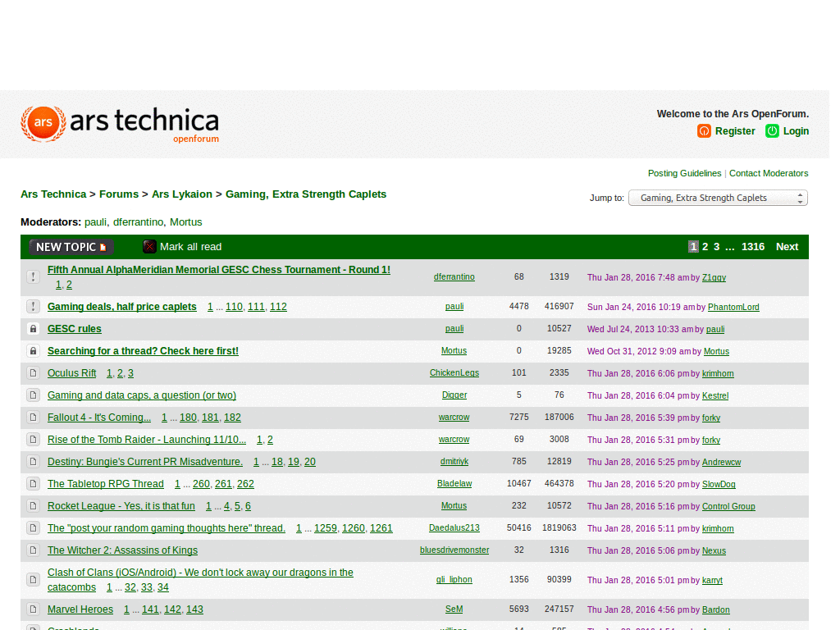Open the Forums breadcrumb link
The height and width of the screenshot is (630, 840).
click(x=119, y=194)
